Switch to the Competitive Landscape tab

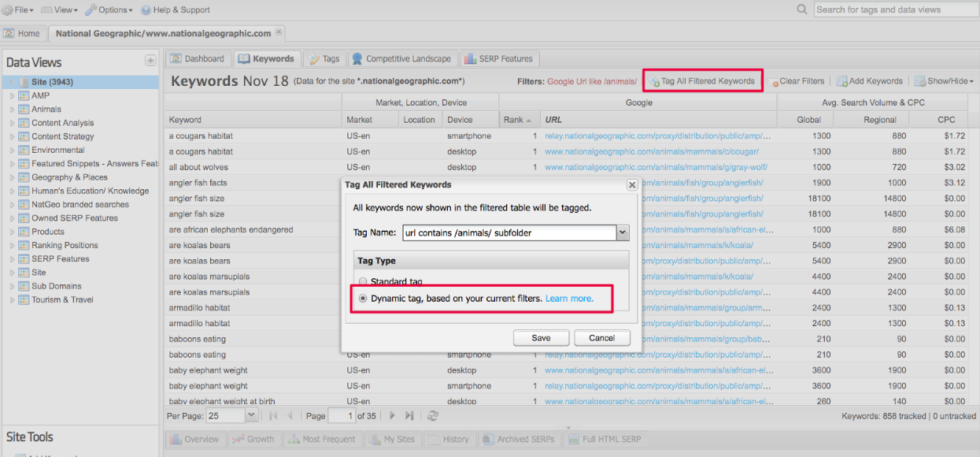401,58
